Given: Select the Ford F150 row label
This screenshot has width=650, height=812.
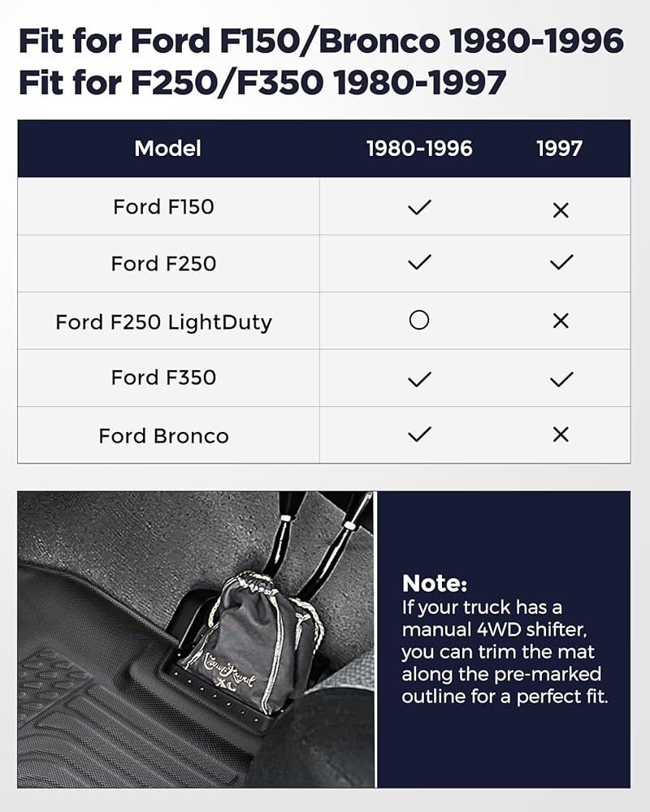Looking at the screenshot, I should [163, 206].
